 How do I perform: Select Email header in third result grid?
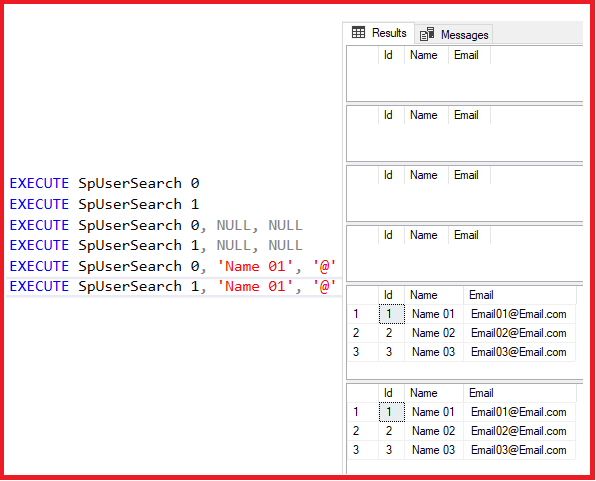point(469,175)
